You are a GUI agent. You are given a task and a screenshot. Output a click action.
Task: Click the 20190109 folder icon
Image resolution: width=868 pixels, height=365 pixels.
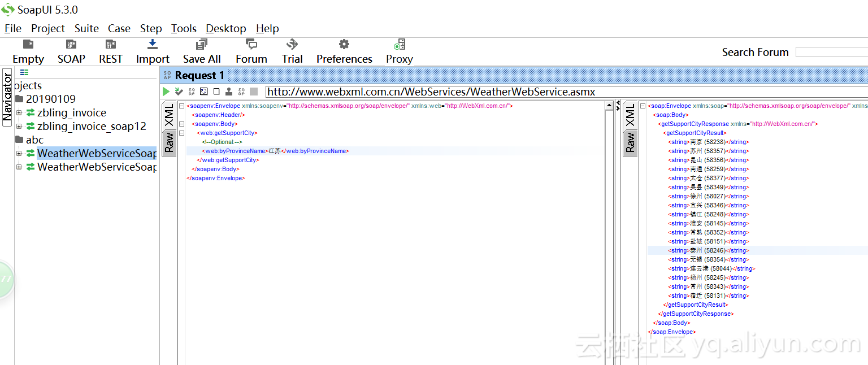(x=20, y=99)
